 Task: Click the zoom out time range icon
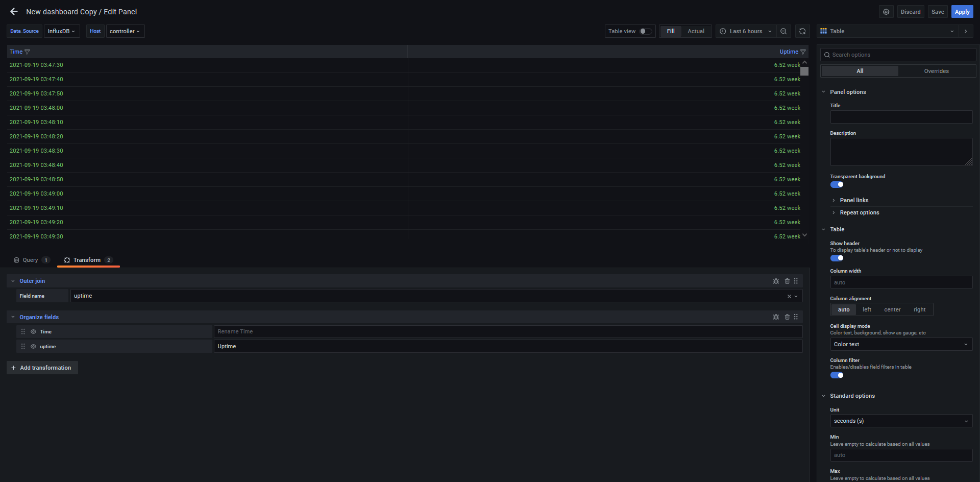(x=783, y=31)
